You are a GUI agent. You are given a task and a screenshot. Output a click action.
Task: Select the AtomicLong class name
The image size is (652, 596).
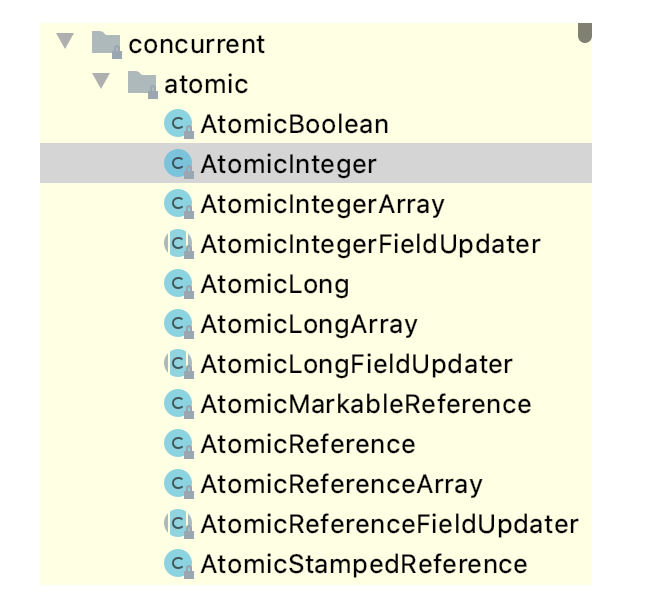click(275, 285)
